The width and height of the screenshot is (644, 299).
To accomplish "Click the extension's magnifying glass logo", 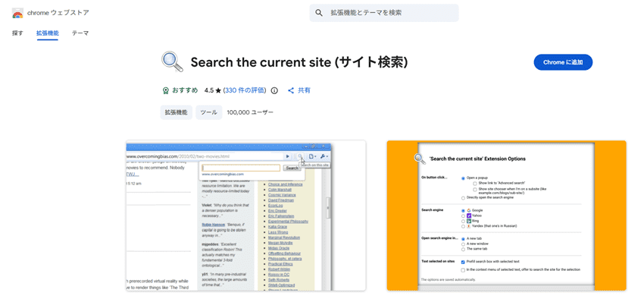I will pos(173,62).
